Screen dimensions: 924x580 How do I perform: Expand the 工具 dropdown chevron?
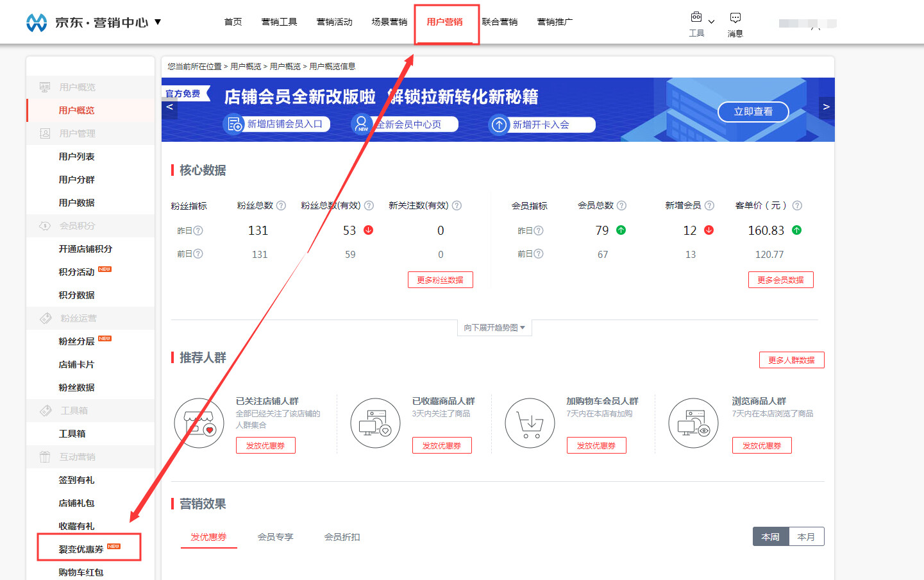[x=711, y=22]
